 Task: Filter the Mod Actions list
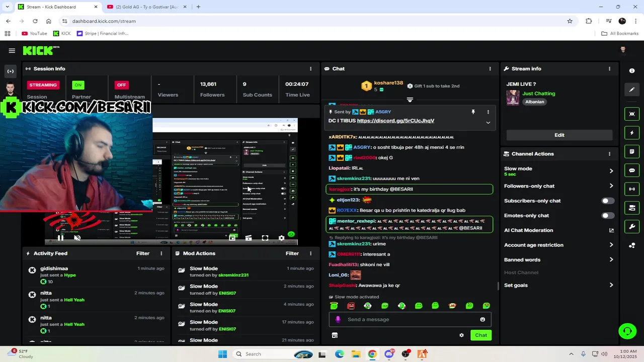(x=292, y=253)
